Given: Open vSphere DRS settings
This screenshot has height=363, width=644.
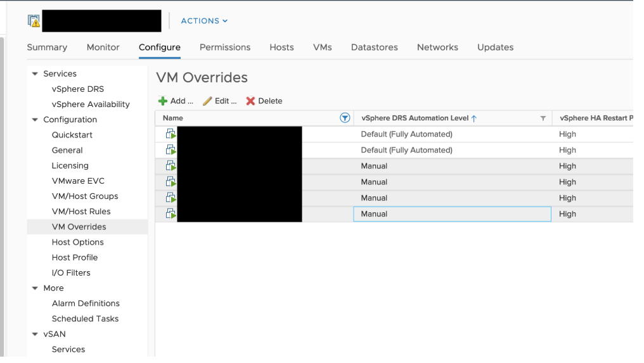Looking at the screenshot, I should pyautogui.click(x=79, y=91).
